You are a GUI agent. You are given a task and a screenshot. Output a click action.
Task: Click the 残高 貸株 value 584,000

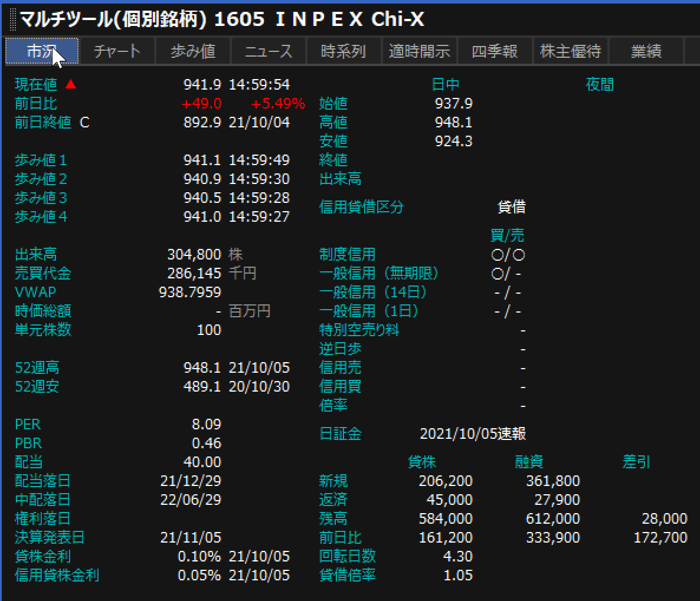(x=446, y=518)
